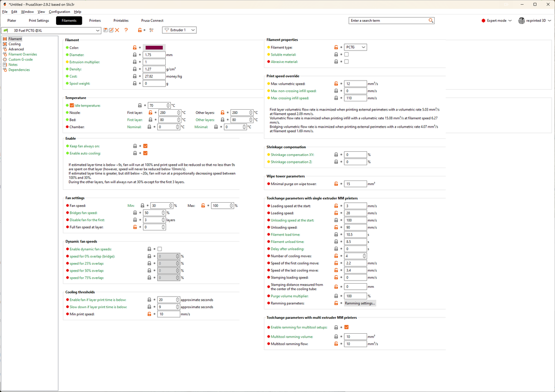Check the Abrasive material checkbox

[x=347, y=62]
